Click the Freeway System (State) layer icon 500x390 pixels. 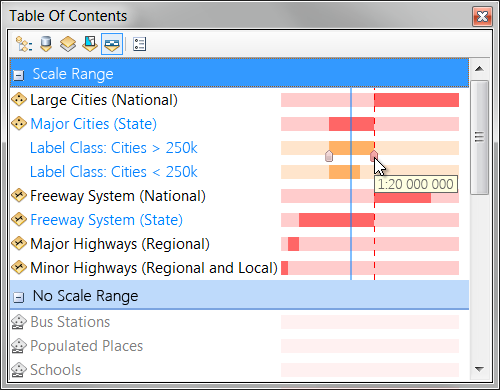pyautogui.click(x=19, y=220)
